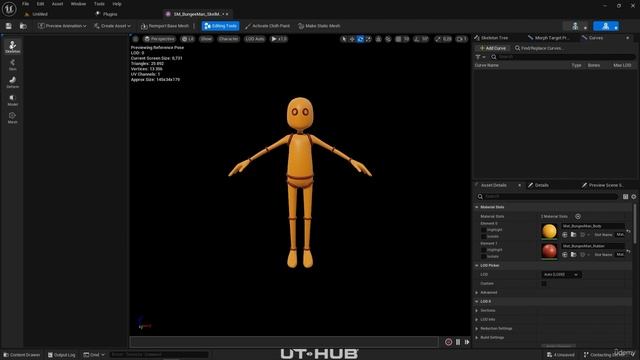The height and width of the screenshot is (360, 640).
Task: Toggle the surface snapping icon
Action: [x=388, y=39]
